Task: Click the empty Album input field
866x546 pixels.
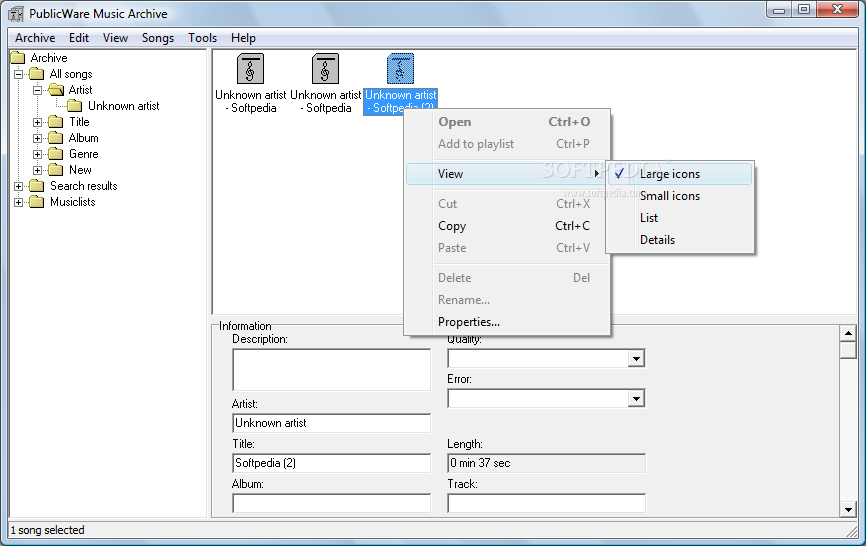Action: (331, 503)
